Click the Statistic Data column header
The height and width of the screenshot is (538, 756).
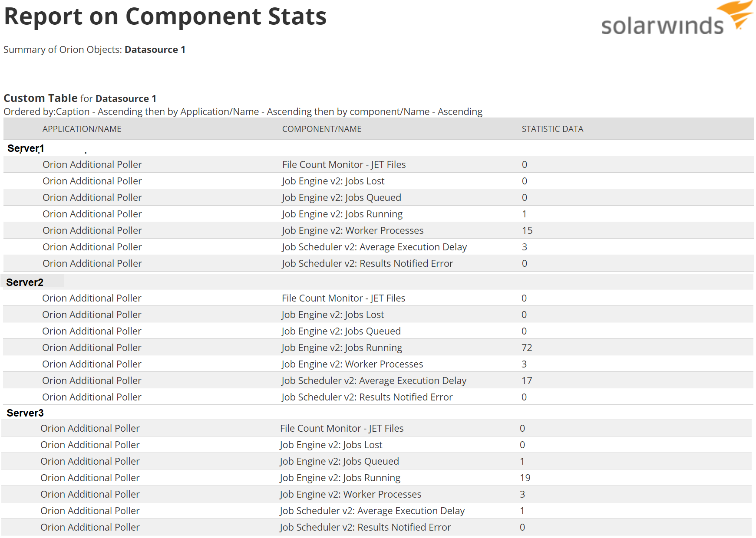point(552,129)
